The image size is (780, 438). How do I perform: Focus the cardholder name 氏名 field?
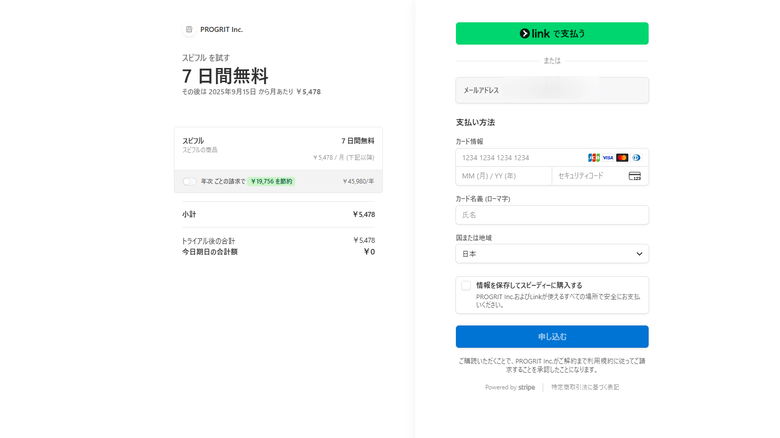(x=552, y=215)
